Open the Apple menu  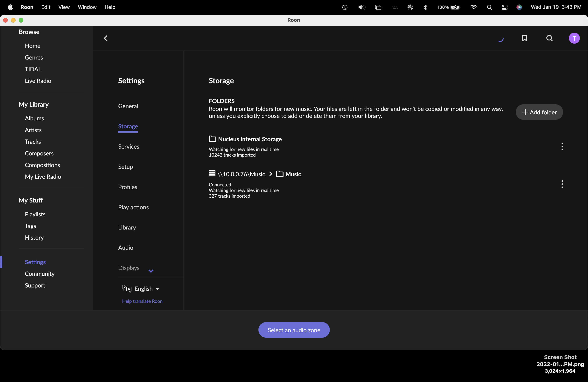coord(10,7)
